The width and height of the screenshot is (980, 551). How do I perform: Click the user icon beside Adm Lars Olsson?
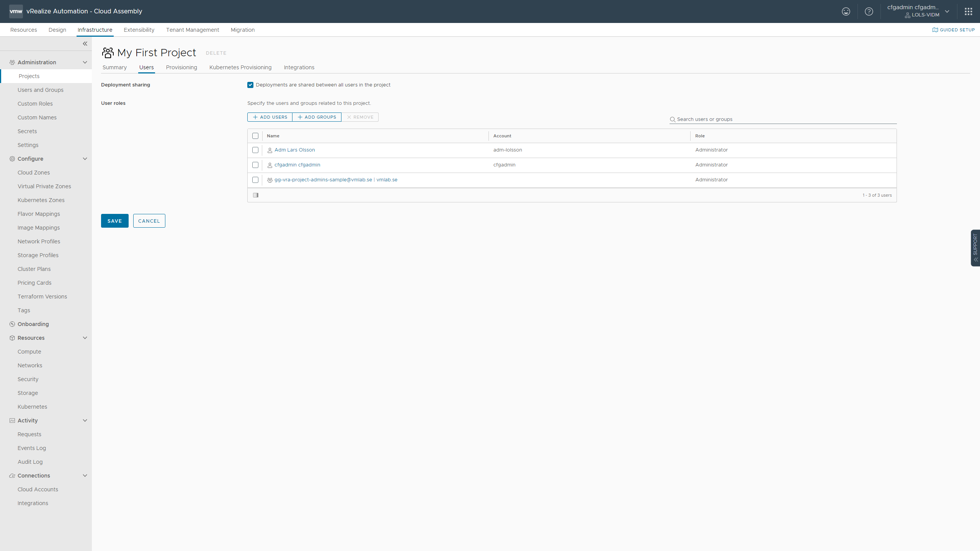pyautogui.click(x=270, y=150)
